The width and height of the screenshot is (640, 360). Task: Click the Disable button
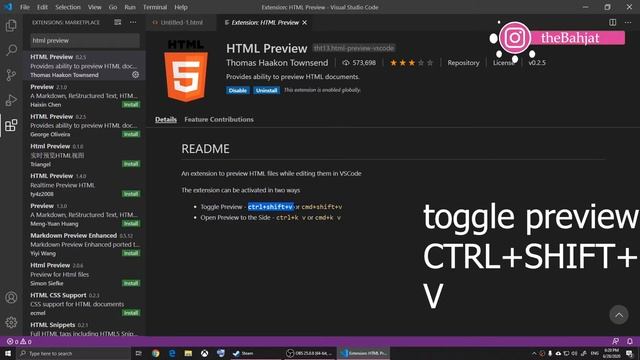tap(238, 90)
